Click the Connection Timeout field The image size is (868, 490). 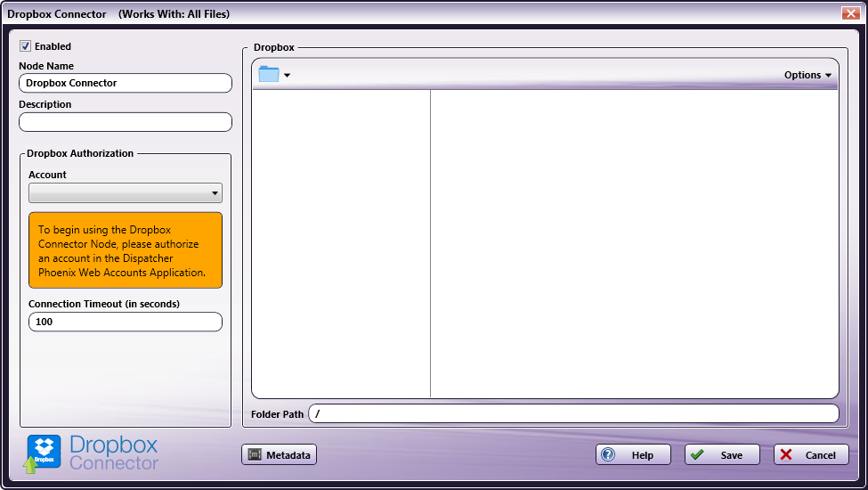click(126, 322)
